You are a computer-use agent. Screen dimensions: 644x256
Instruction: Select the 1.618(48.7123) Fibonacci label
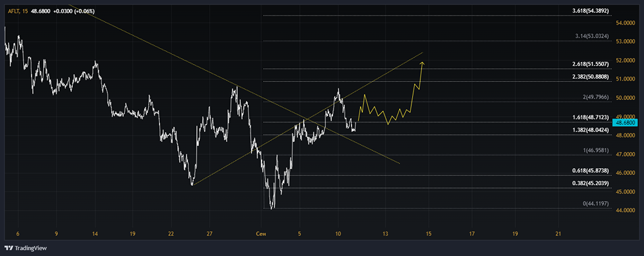tap(590, 118)
